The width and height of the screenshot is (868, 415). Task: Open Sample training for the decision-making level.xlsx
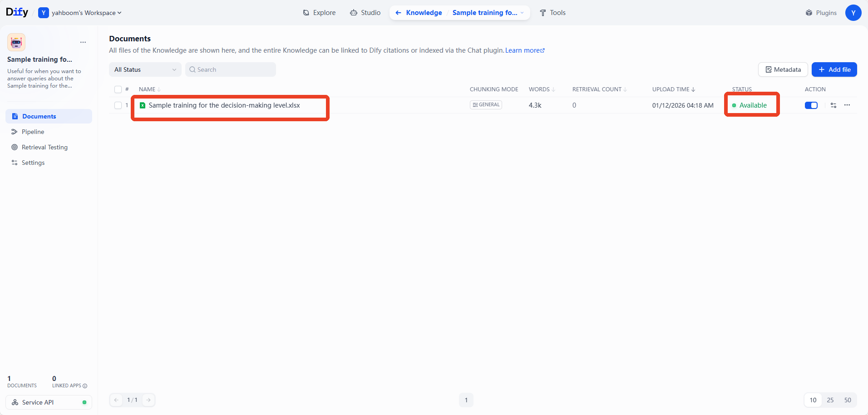pos(224,105)
